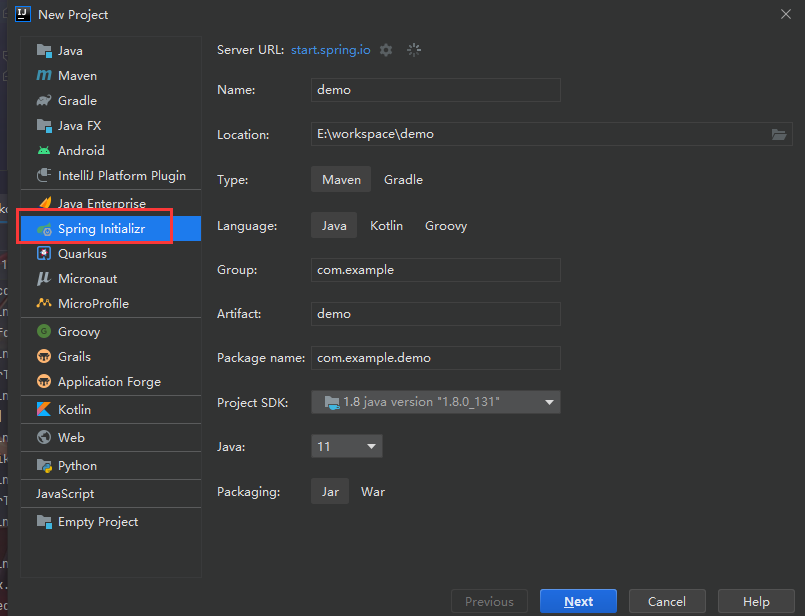Select Web in the generators list
This screenshot has width=805, height=616.
pos(111,437)
